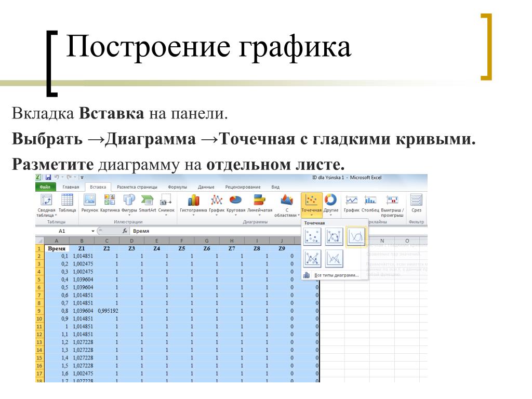Click the Redo arrow in quick access toolbar
Screen dimensions: 532x399
(69, 177)
